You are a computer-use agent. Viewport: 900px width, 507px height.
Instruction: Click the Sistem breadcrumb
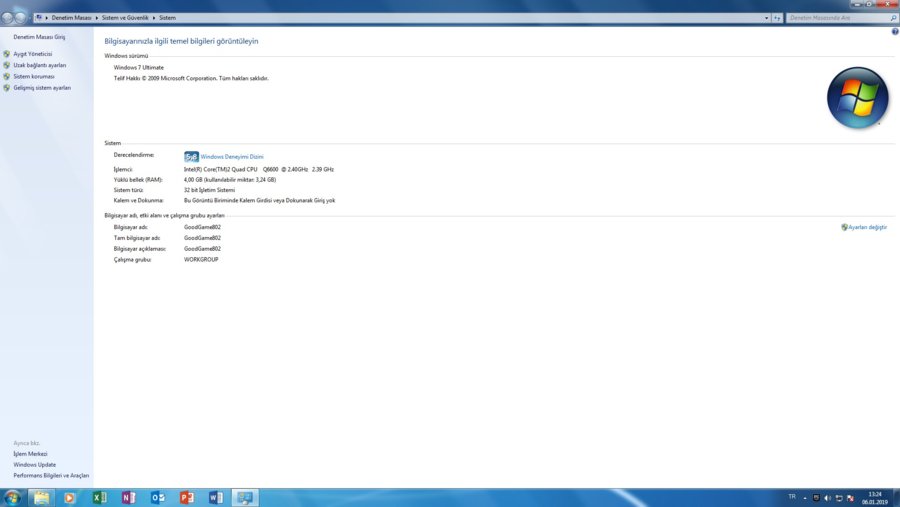click(x=168, y=18)
